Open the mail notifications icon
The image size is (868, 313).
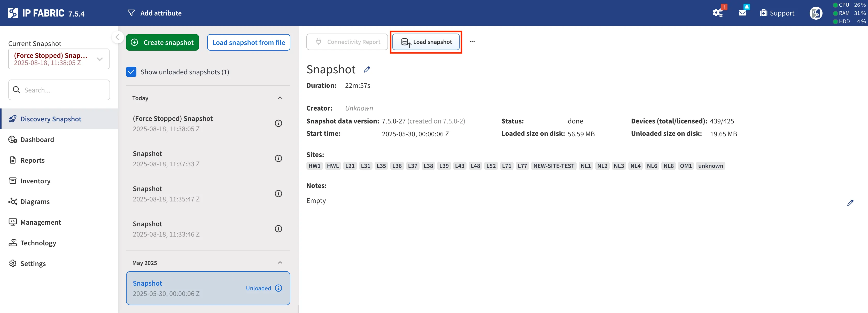pyautogui.click(x=742, y=12)
